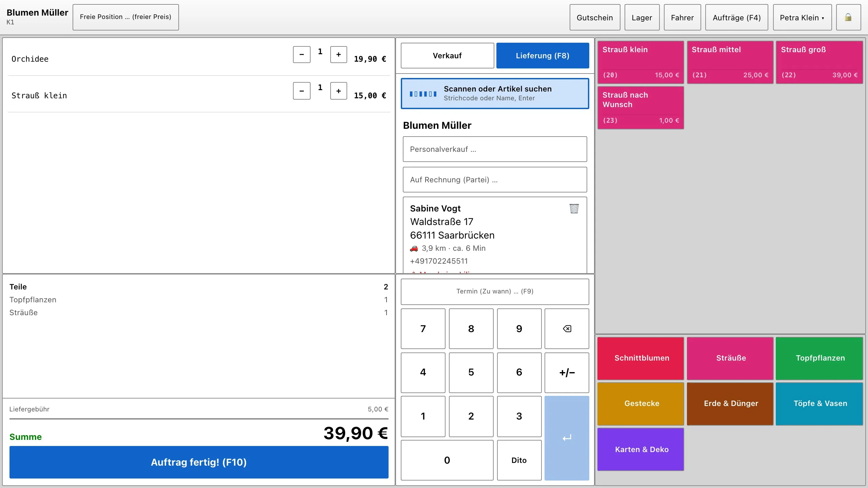Select the Erde & Dünger category
This screenshot has height=488, width=868.
tap(730, 404)
